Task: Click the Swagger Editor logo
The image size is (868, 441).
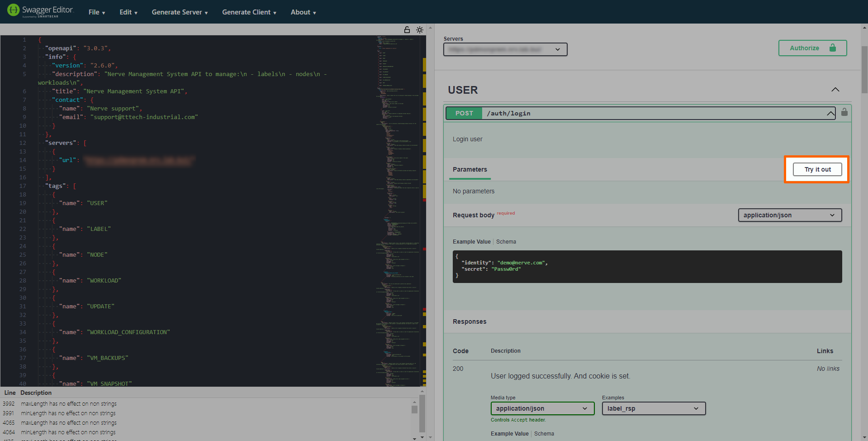Action: pos(40,11)
